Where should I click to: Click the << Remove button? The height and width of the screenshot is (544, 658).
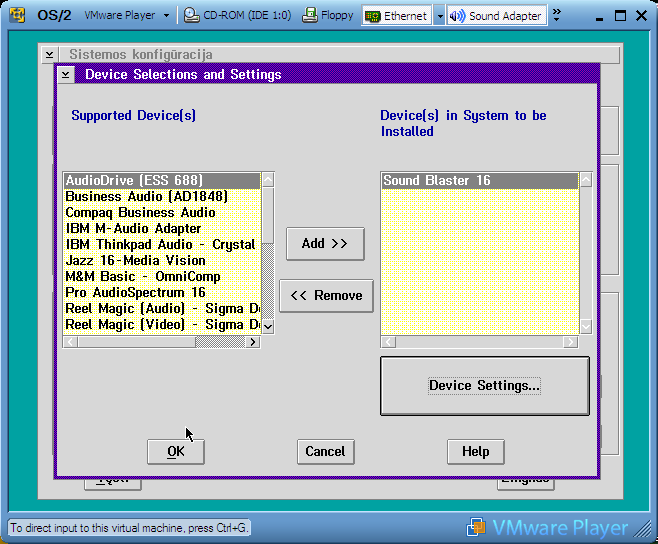tap(326, 296)
